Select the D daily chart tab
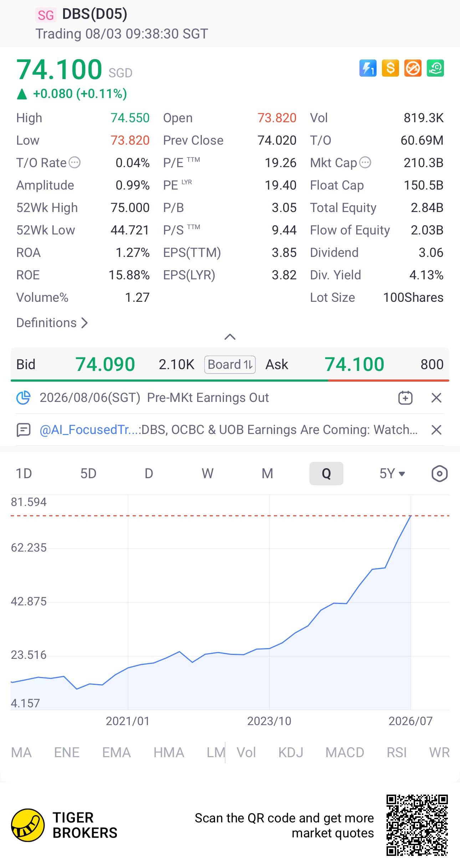Viewport: 460px width, 868px height. click(149, 474)
